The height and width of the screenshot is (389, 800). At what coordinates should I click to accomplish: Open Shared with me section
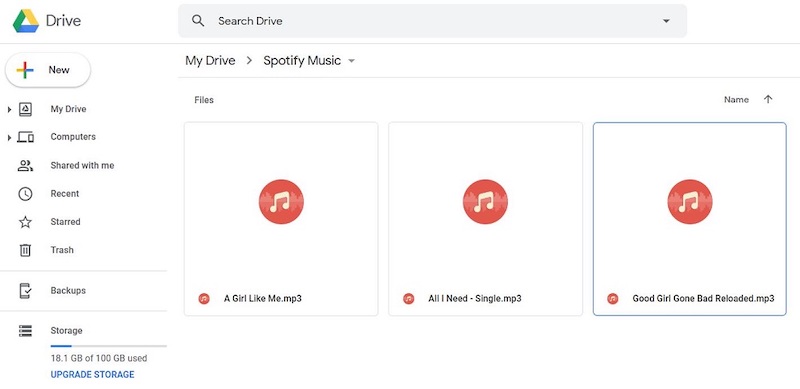(82, 165)
